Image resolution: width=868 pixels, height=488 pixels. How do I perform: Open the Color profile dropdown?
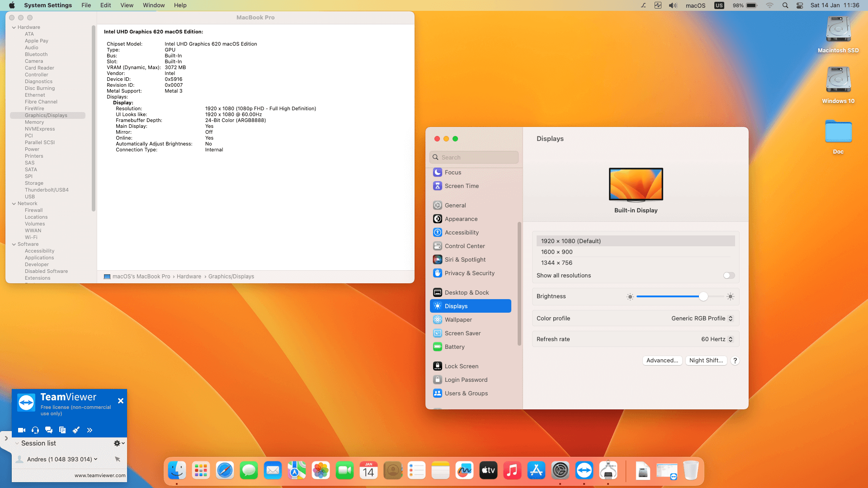pos(702,319)
